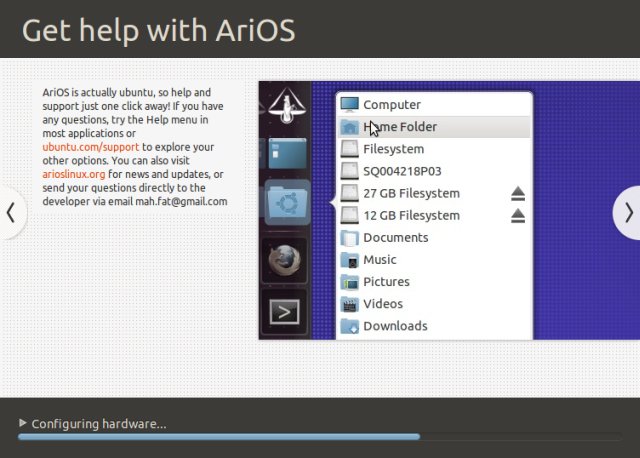Open Music from the quicklist
Screen dimensions: 640x458
(434, 260)
